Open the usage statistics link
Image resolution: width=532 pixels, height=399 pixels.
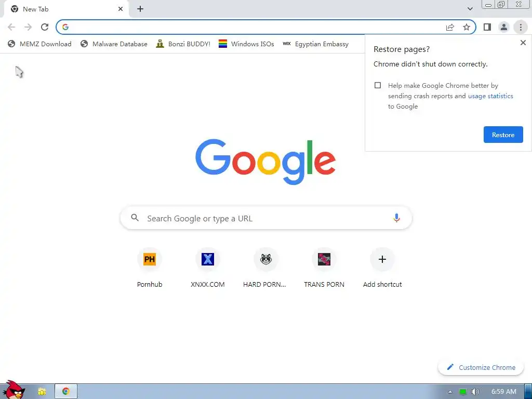coord(490,96)
